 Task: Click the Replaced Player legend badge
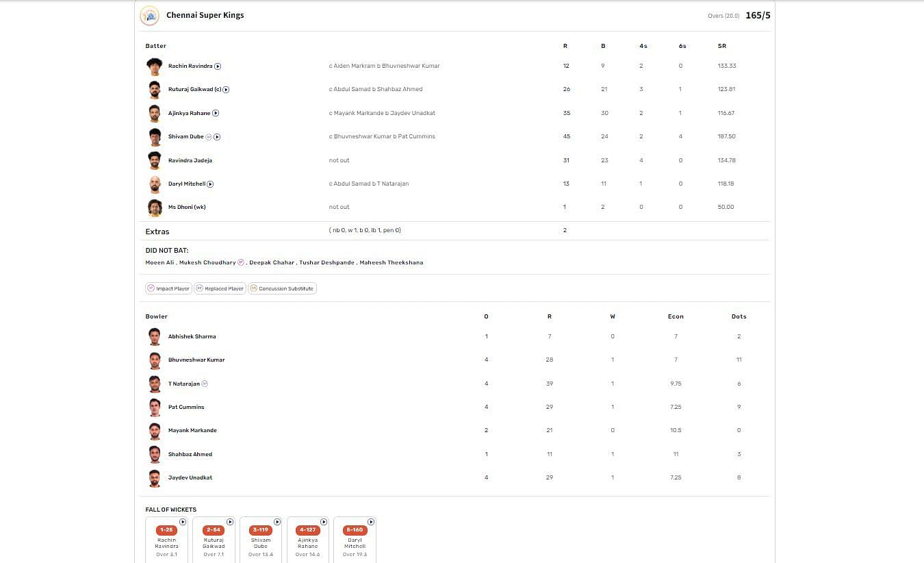220,288
